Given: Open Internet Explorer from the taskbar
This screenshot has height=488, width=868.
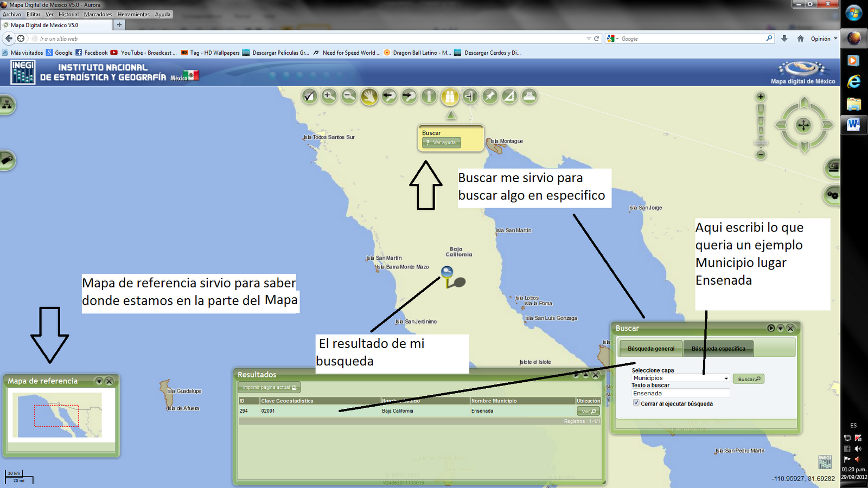Looking at the screenshot, I should pyautogui.click(x=854, y=82).
